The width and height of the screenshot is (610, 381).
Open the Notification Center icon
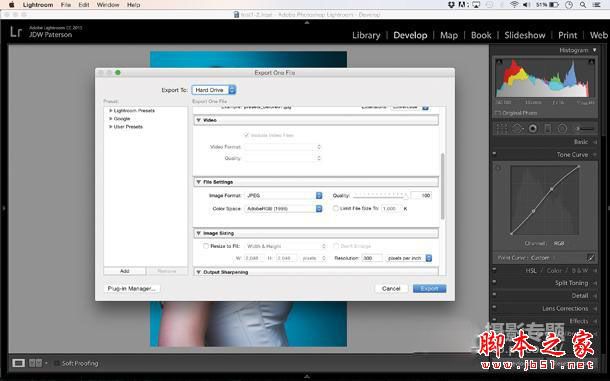596,5
